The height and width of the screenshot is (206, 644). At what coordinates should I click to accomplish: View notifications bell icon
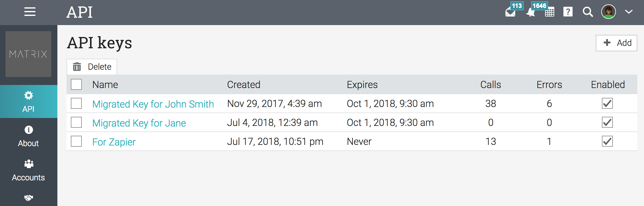pyautogui.click(x=531, y=13)
